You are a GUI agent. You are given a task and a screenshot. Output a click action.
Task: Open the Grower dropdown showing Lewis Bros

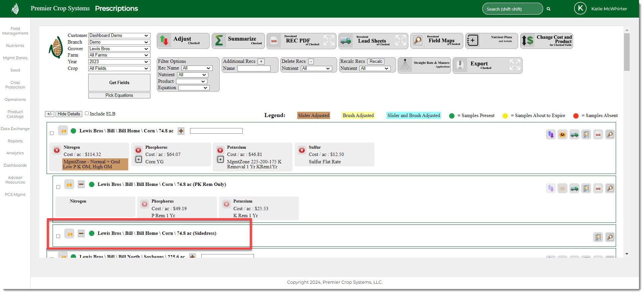(x=119, y=49)
